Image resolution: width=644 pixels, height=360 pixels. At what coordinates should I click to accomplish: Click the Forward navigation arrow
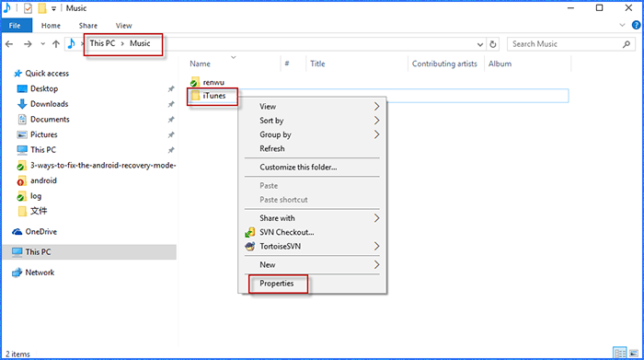[x=28, y=44]
